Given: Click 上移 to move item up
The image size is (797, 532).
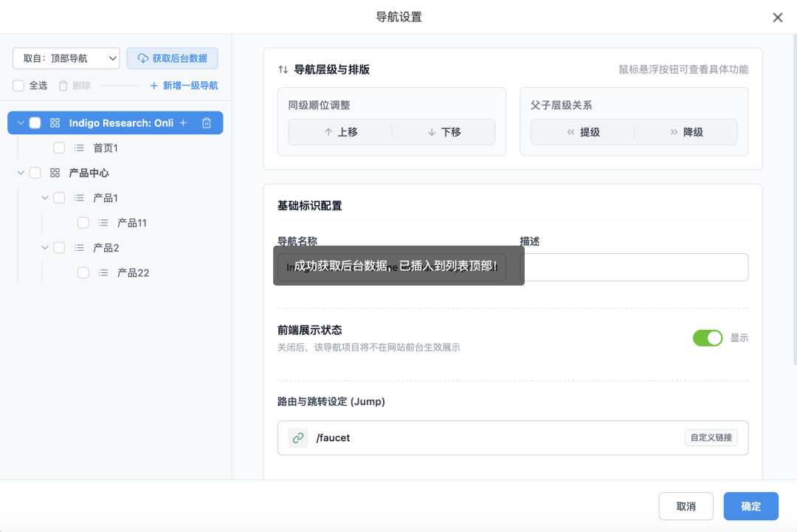Looking at the screenshot, I should 340,132.
